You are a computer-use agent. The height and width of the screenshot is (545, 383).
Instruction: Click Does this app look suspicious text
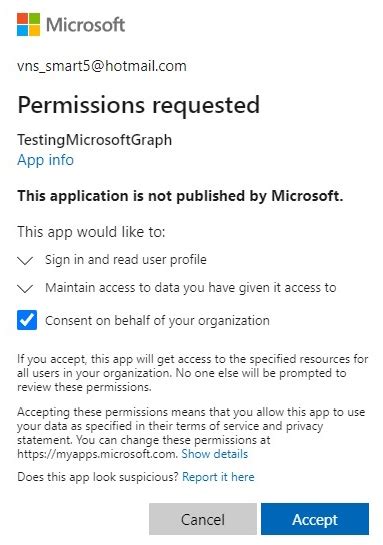[x=98, y=477]
